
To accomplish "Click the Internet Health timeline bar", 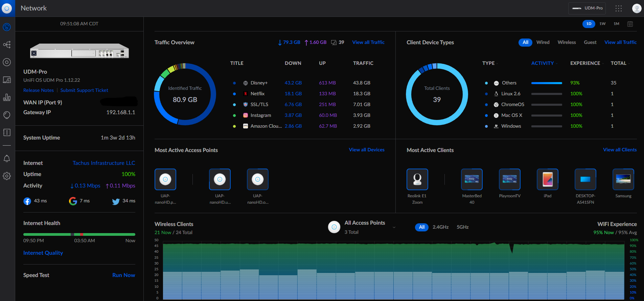I will click(79, 234).
